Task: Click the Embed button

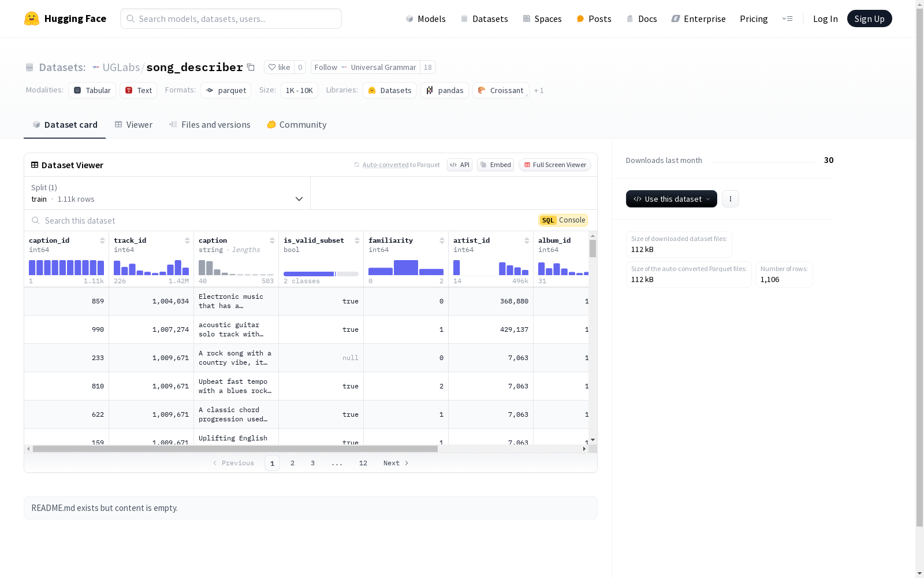Action: [x=495, y=165]
